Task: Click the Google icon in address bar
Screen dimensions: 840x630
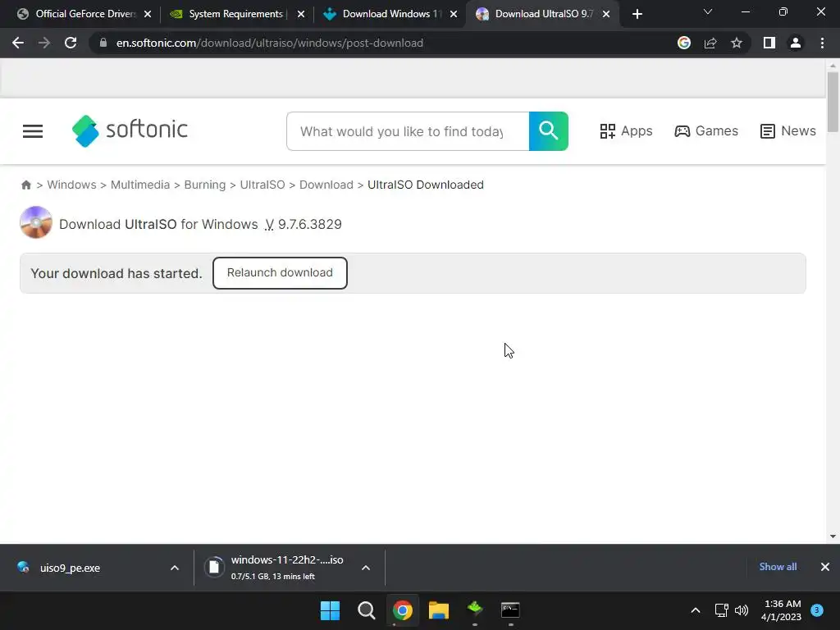Action: point(683,43)
